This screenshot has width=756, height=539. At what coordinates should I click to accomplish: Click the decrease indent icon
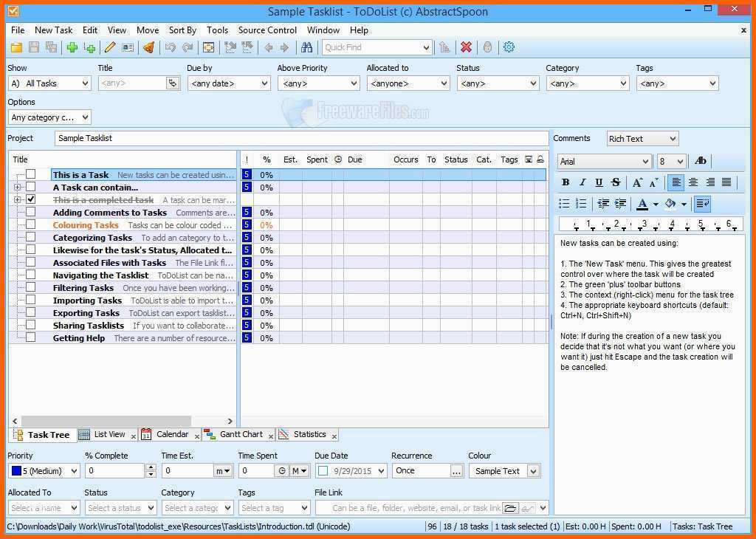tap(602, 204)
